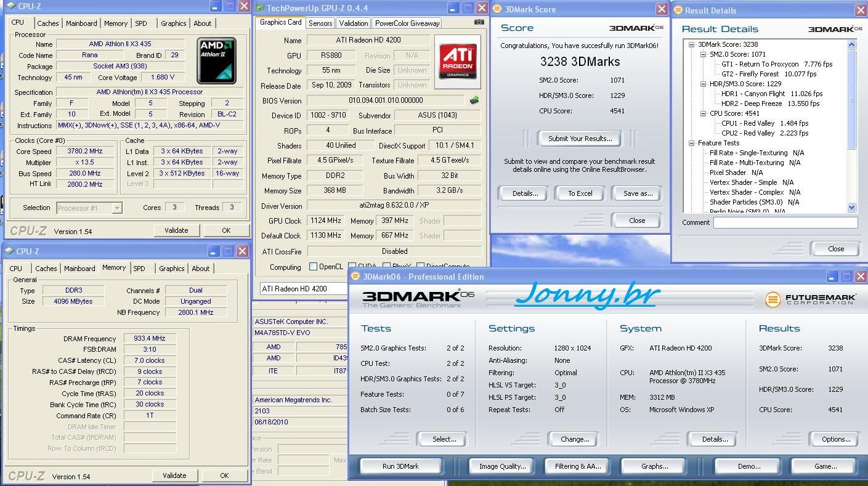Click the GPU-Z title bar application icon
This screenshot has height=486, width=868.
260,8
